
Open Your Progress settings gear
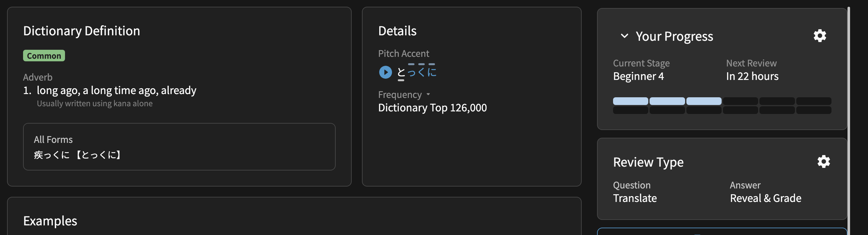coord(820,35)
